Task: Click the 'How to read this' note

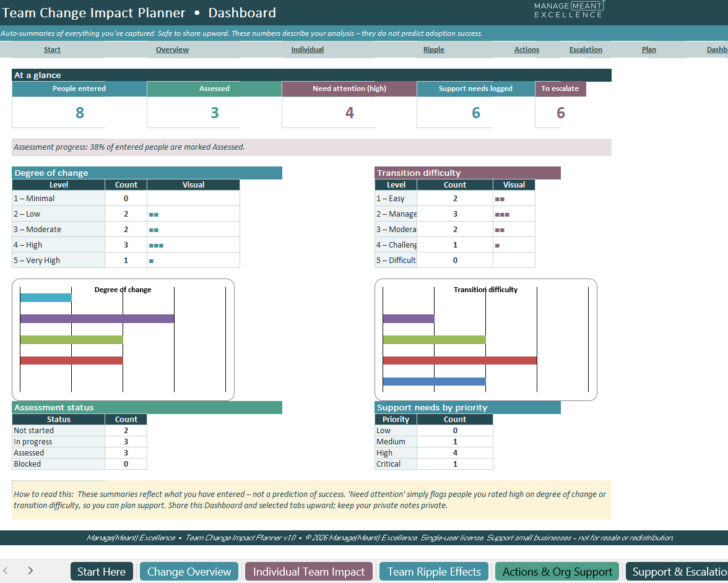Action: pos(311,500)
